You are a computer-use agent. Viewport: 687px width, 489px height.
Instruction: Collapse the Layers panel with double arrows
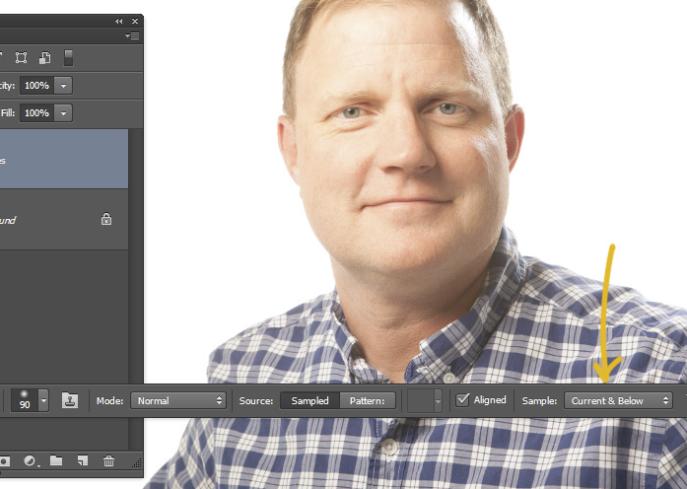pyautogui.click(x=119, y=21)
